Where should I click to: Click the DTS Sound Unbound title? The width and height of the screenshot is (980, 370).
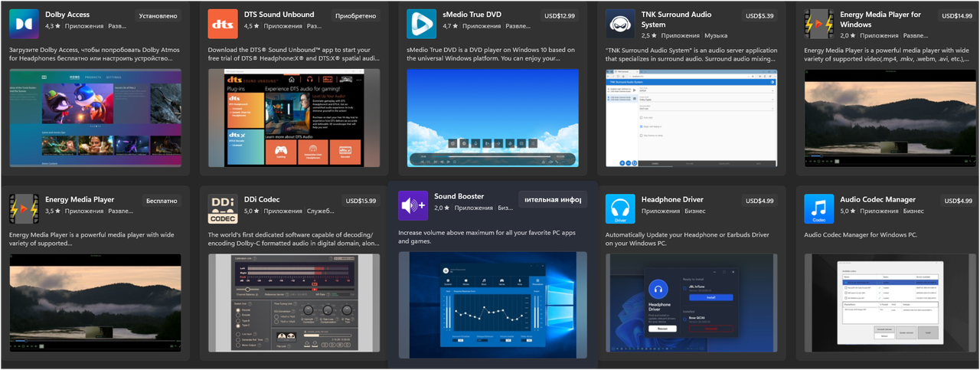(279, 15)
